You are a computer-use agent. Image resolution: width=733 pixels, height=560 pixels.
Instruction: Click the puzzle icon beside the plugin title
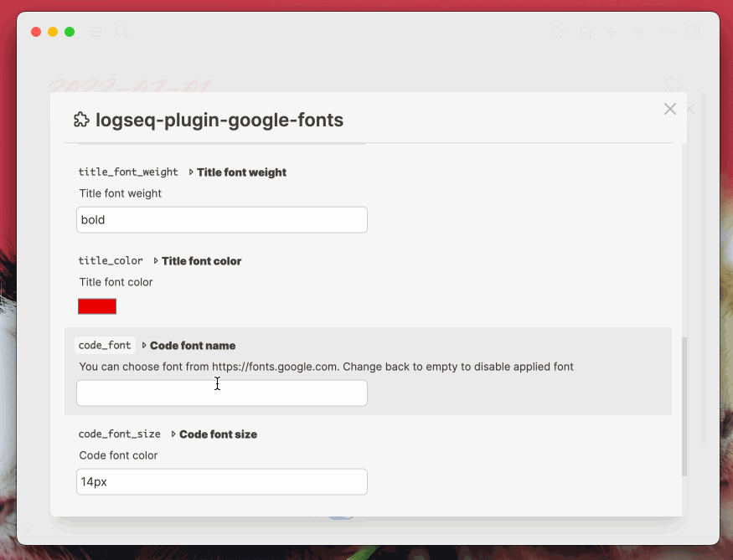point(81,120)
